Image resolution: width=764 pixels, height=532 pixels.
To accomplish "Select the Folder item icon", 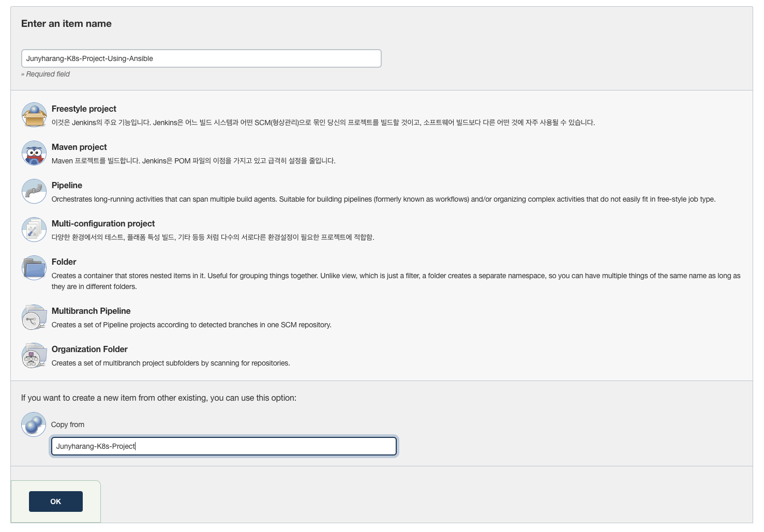I will 34,268.
